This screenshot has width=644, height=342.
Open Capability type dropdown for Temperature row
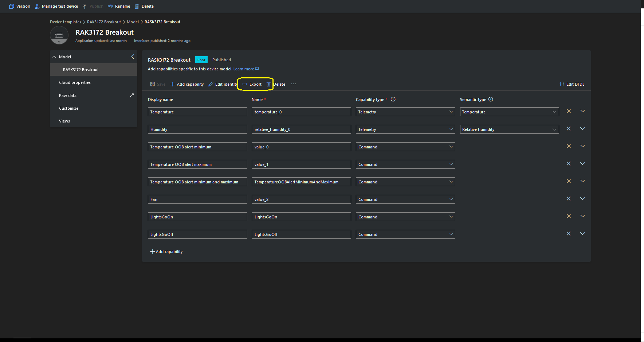[x=405, y=112]
